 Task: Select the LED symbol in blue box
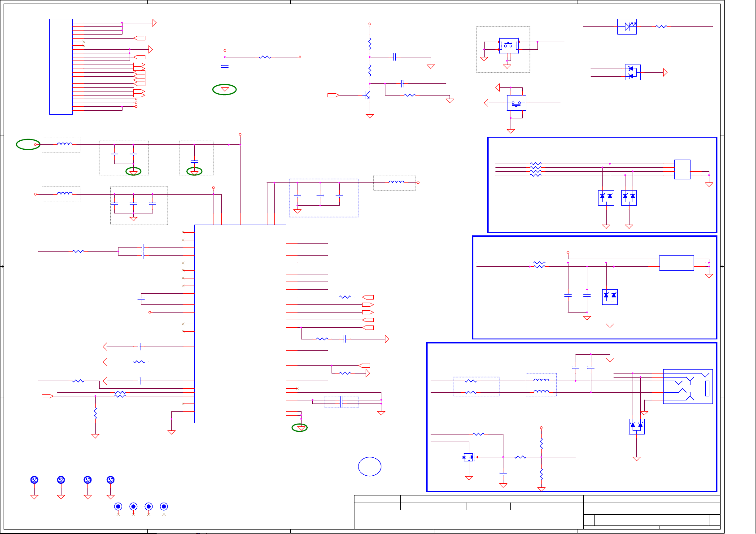pyautogui.click(x=627, y=27)
